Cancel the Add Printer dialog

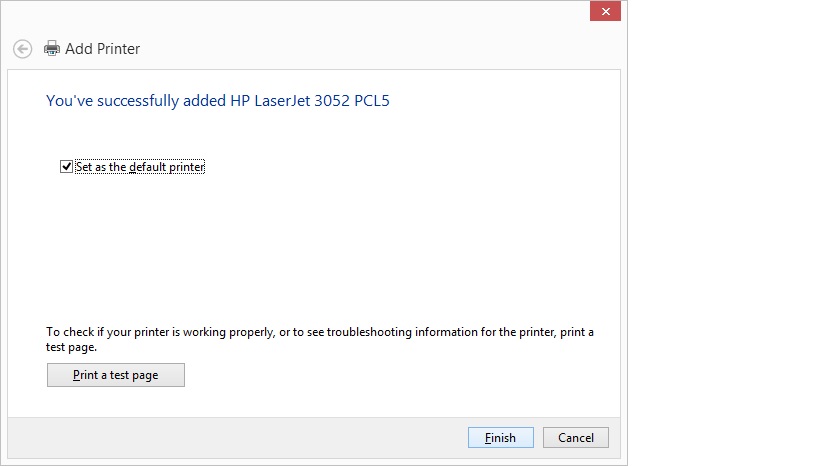tap(576, 438)
